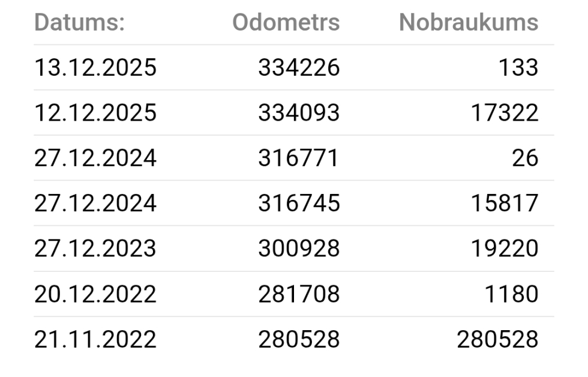Click the Nobraukums column header
Screen dimensions: 588x377
click(469, 23)
